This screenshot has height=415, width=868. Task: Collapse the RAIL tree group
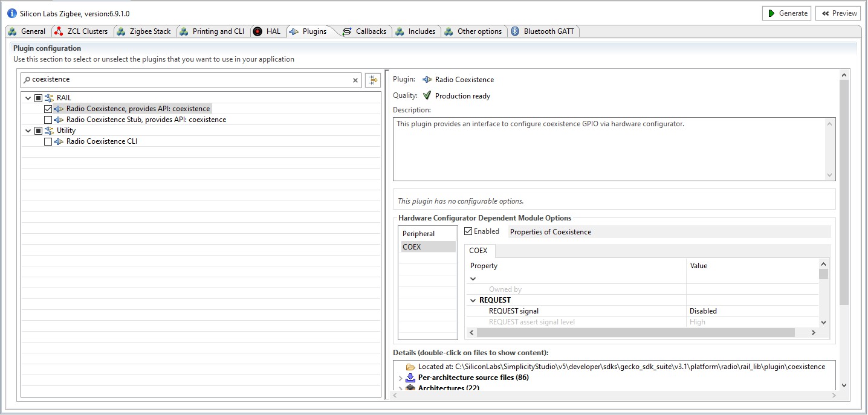(x=28, y=98)
